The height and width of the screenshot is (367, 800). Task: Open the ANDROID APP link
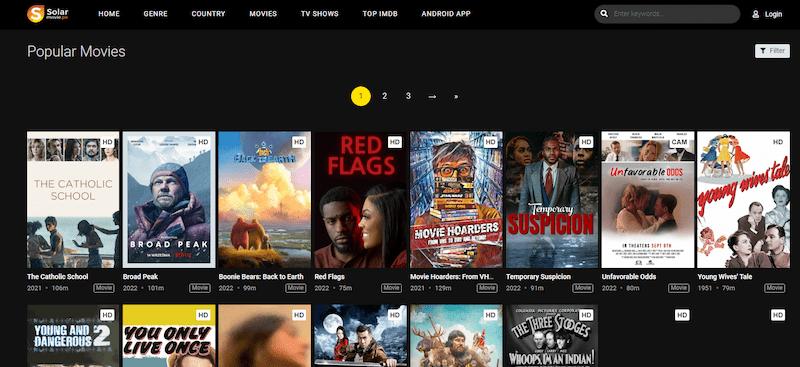pos(446,14)
